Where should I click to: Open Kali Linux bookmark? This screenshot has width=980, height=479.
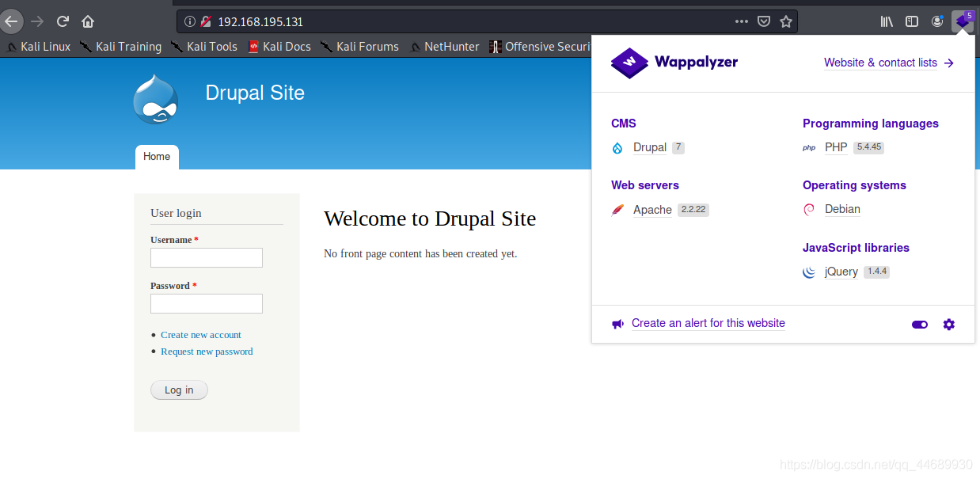pos(39,47)
